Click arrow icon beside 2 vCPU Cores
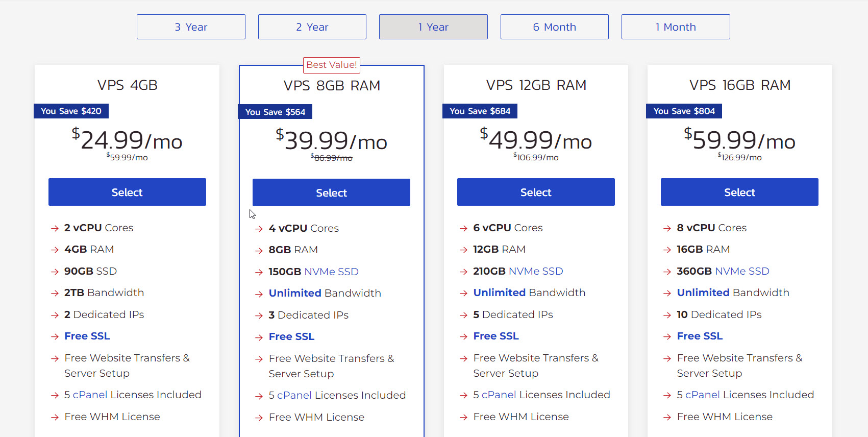 tap(55, 228)
